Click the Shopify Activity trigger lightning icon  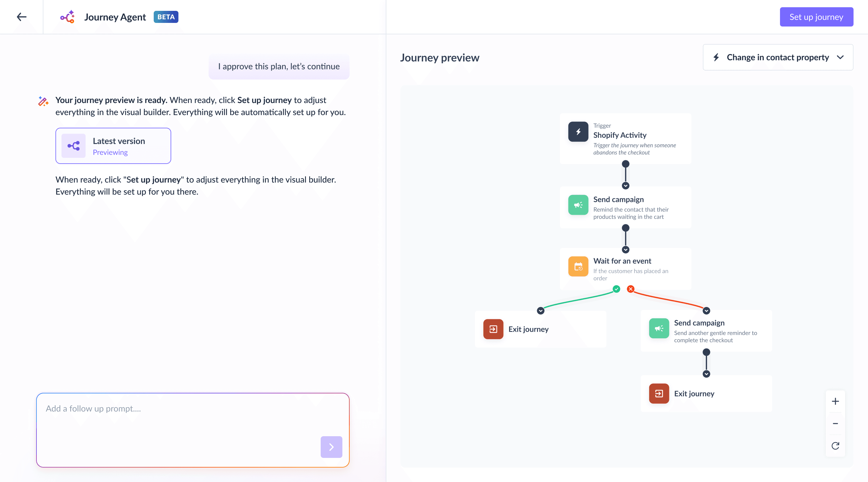click(578, 132)
